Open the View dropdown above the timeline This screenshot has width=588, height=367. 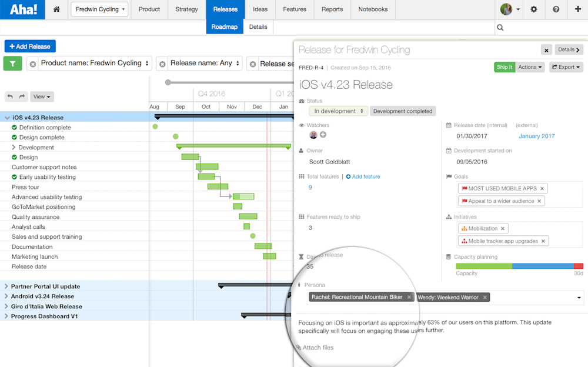[x=41, y=96]
